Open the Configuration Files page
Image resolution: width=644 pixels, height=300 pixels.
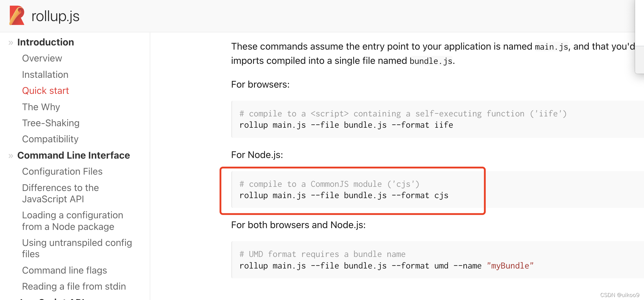pyautogui.click(x=62, y=171)
